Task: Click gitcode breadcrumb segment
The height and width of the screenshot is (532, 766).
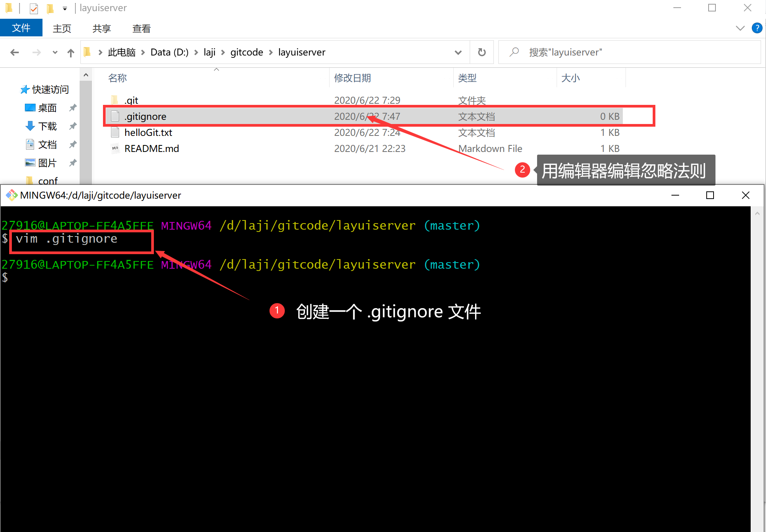Action: [x=247, y=52]
